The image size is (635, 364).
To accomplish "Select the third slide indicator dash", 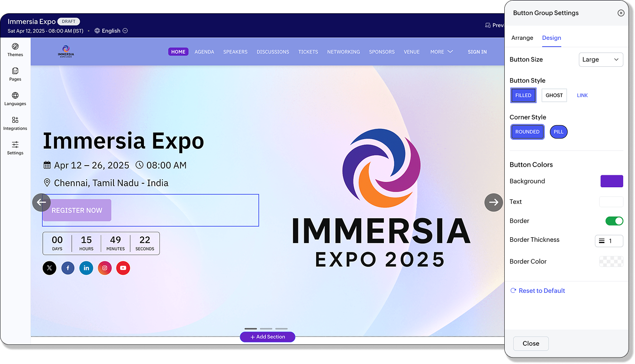I will coord(281,329).
